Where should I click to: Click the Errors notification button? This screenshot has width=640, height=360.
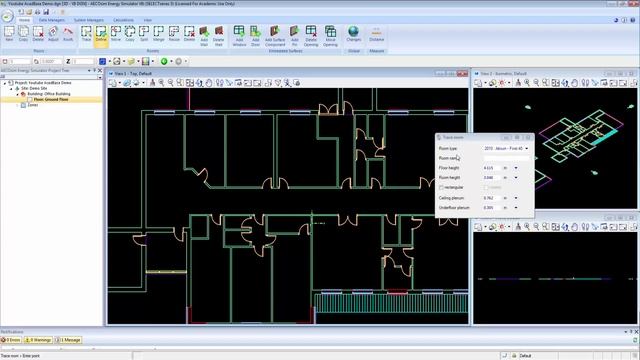coord(11,340)
